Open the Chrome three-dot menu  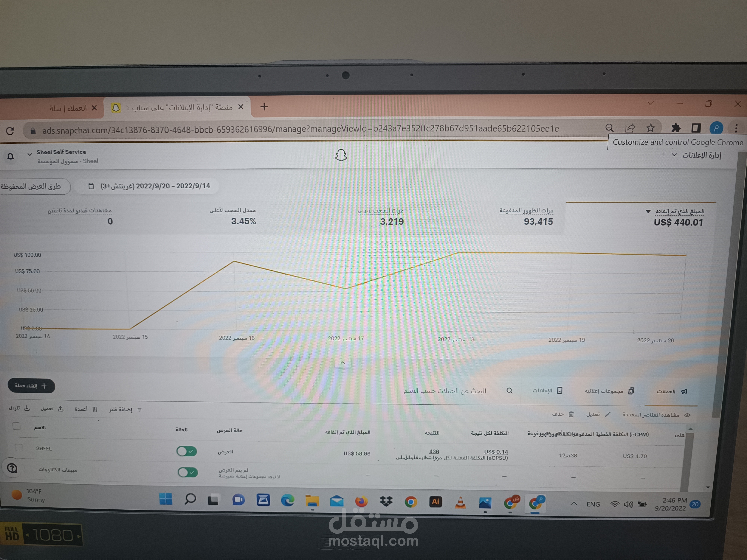736,128
